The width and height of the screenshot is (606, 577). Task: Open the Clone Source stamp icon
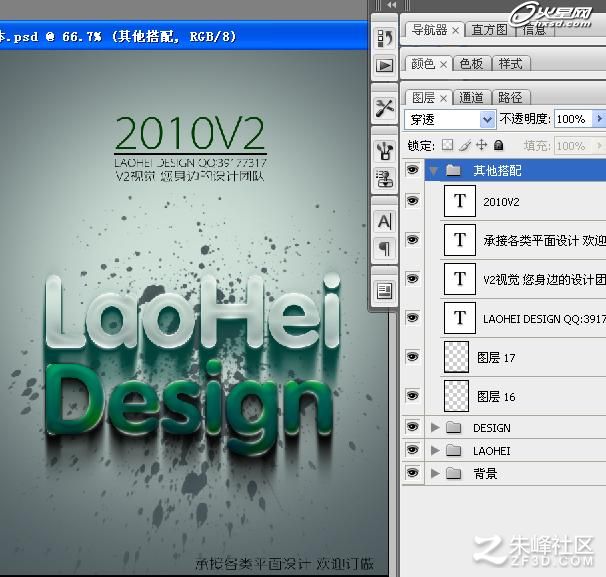pos(385,179)
